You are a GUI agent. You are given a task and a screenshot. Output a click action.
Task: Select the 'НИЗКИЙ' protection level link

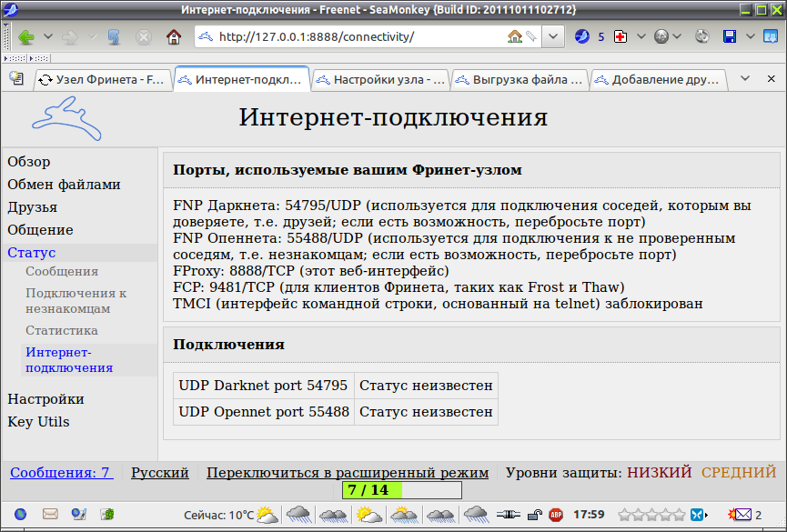pos(659,473)
